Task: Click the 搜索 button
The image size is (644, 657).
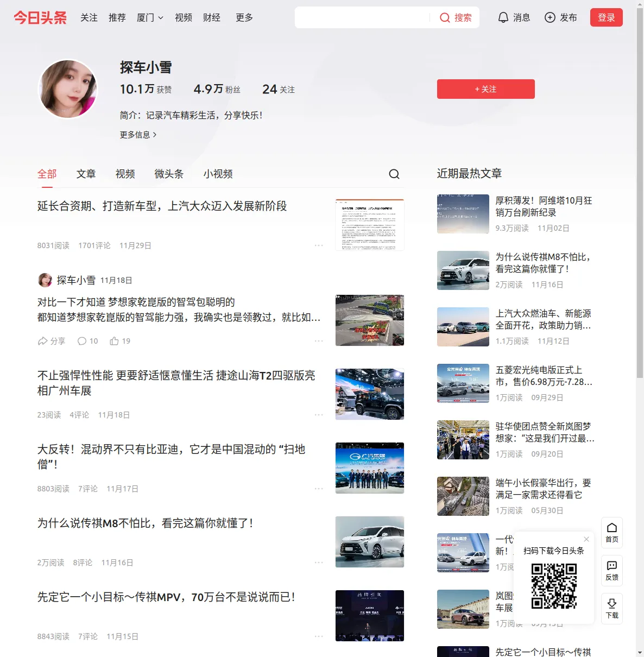Action: tap(455, 17)
